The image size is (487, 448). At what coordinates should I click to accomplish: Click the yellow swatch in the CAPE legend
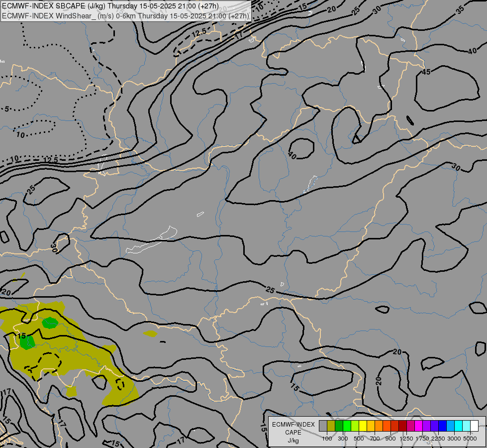[x=363, y=426]
